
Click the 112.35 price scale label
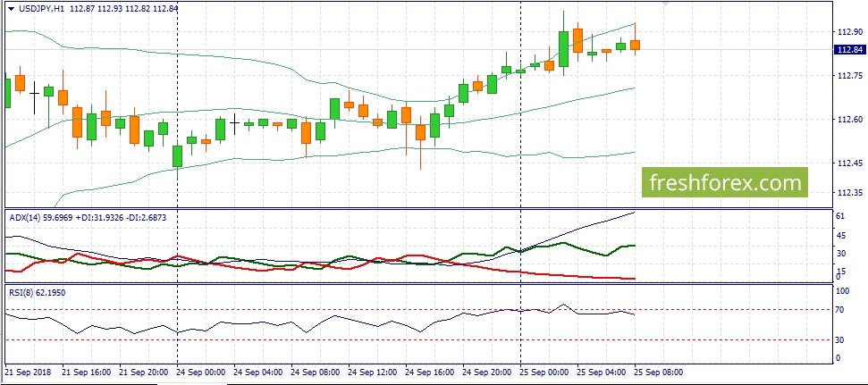point(850,193)
